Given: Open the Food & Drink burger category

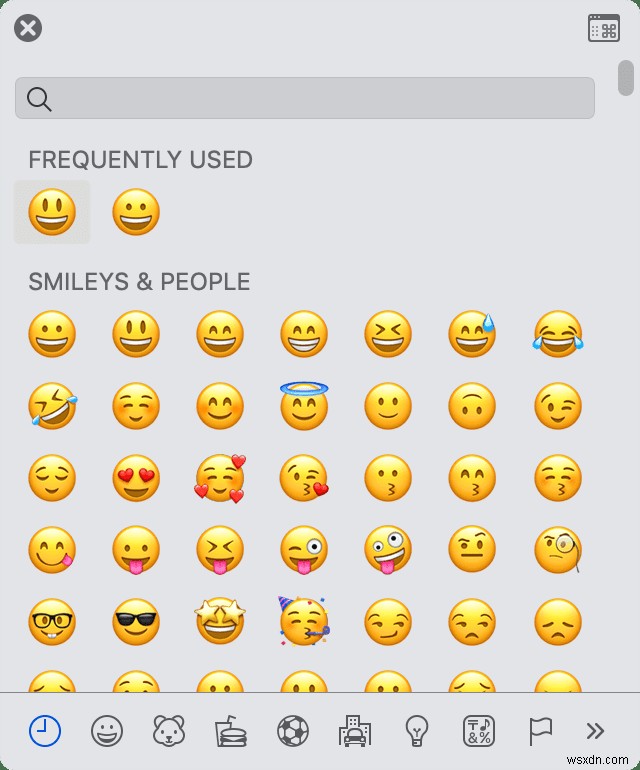Looking at the screenshot, I should coord(231,731).
